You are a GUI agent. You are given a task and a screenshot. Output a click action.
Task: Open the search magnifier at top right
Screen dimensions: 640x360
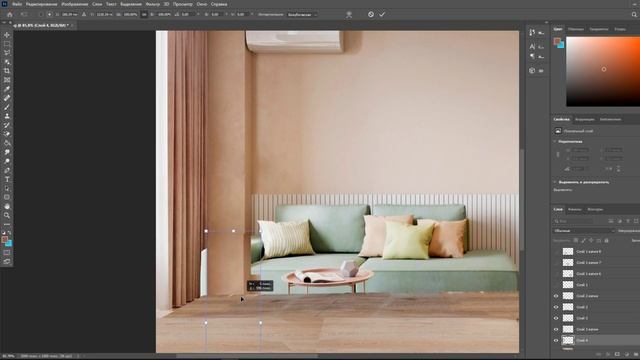pos(634,14)
